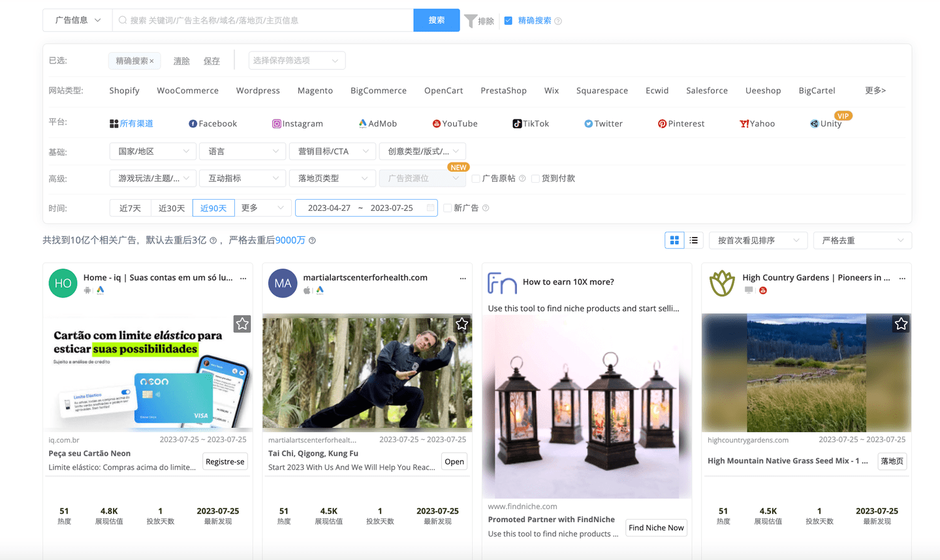940x560 pixels.
Task: Filter by the Yahoo platform
Action: click(757, 123)
